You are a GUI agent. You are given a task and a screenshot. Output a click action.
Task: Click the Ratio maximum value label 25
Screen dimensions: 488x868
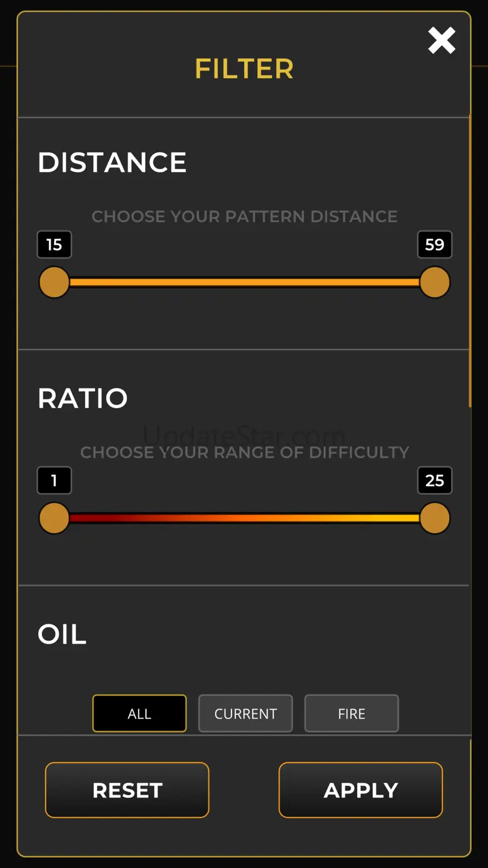click(x=435, y=481)
